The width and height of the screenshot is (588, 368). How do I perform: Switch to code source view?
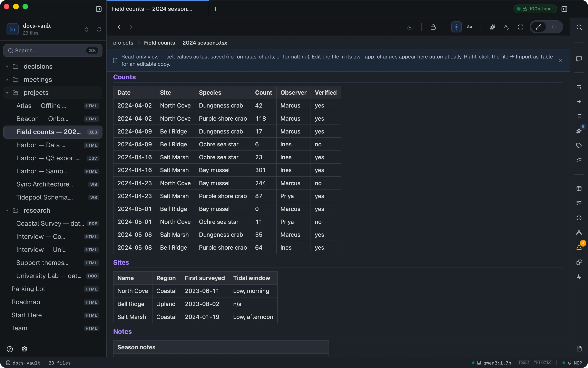click(x=554, y=27)
